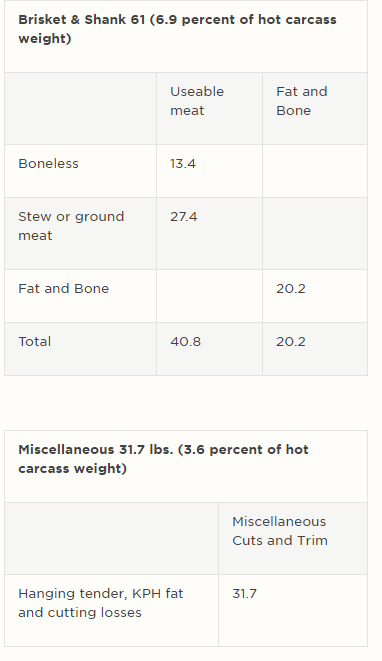The image size is (382, 661).
Task: Click the empty header cell above Boneless
Action: click(x=81, y=108)
